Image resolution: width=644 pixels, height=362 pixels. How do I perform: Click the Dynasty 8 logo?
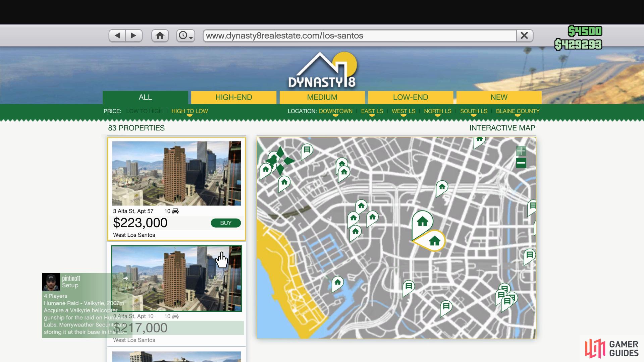[x=322, y=70]
